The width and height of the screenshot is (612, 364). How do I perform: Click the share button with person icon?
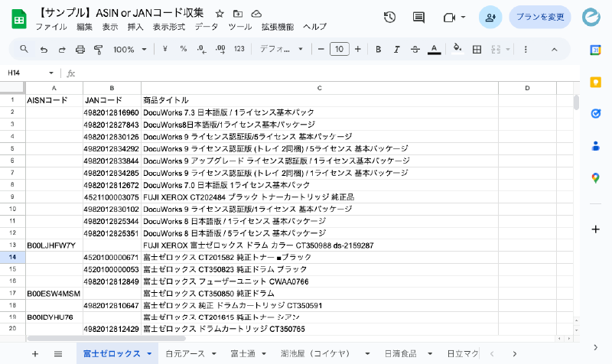pyautogui.click(x=490, y=18)
